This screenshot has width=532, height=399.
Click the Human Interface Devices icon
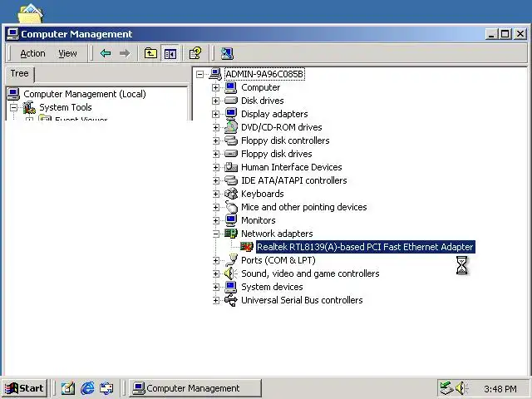point(231,167)
